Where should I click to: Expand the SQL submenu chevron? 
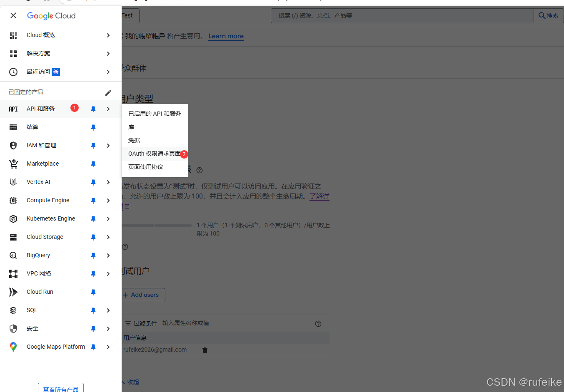108,310
